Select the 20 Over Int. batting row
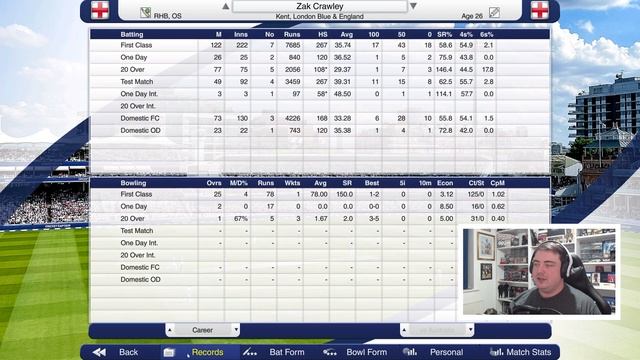640x360 pixels. click(x=320, y=106)
